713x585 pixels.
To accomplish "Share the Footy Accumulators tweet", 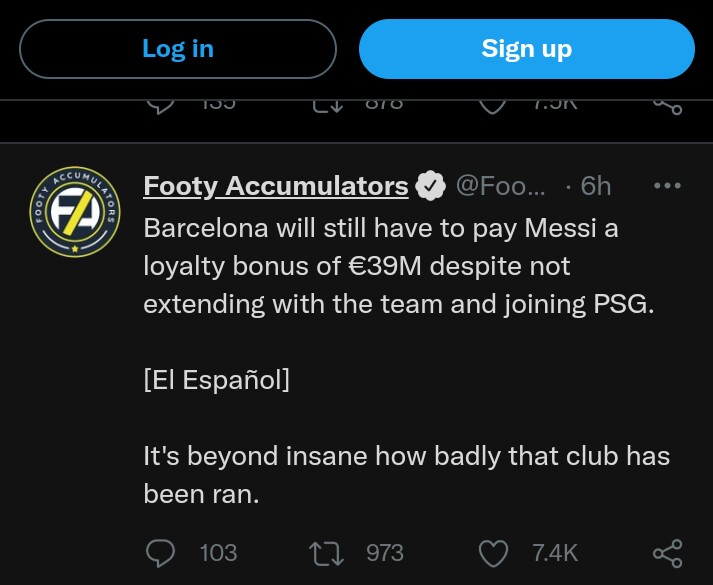I will [668, 553].
